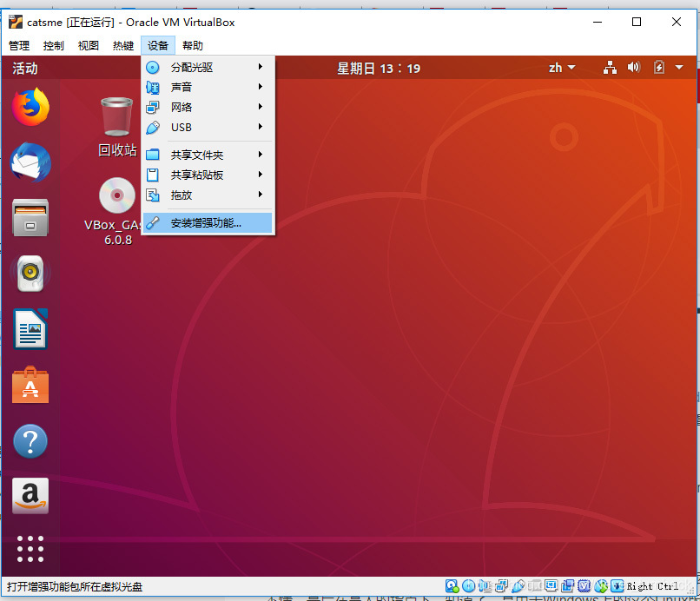
Task: Click the Right Ctrl host key label
Action: tap(652, 586)
